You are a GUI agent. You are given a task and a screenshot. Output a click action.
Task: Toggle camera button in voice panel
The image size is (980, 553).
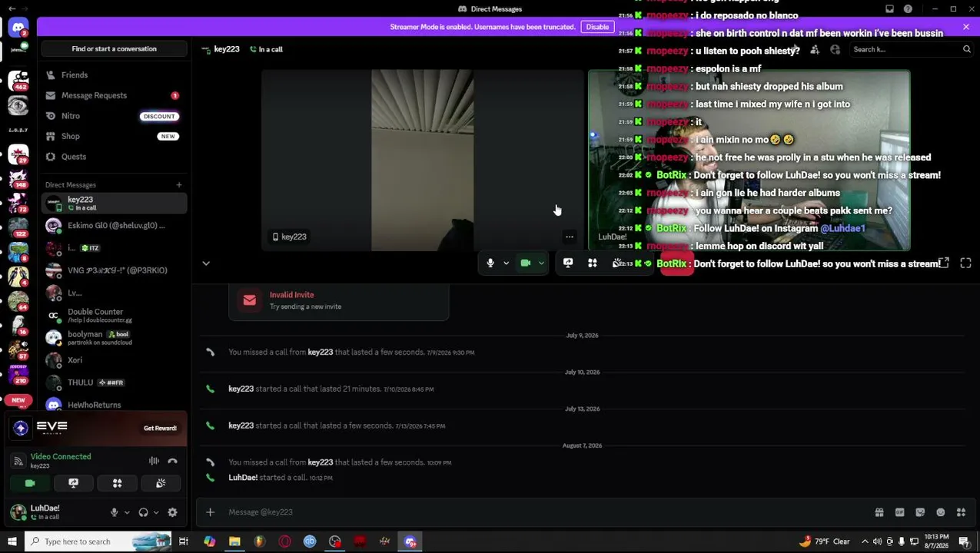coord(30,483)
